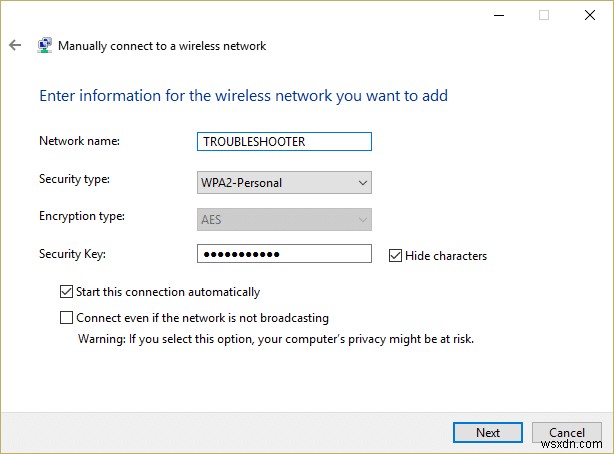Open the Encryption type AES dropdown

click(x=285, y=219)
